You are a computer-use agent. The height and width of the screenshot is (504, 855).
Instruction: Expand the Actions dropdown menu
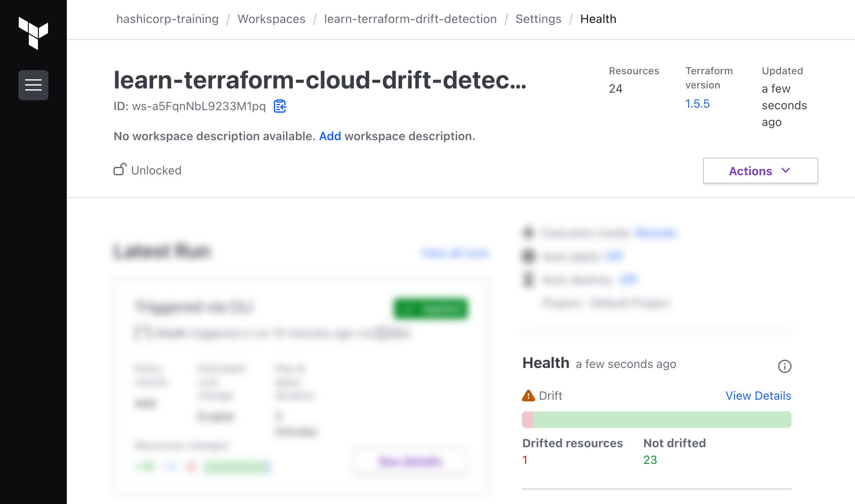click(x=759, y=170)
